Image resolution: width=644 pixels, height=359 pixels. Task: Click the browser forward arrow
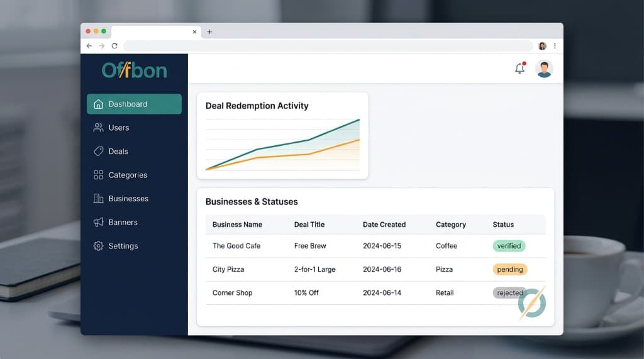(102, 46)
